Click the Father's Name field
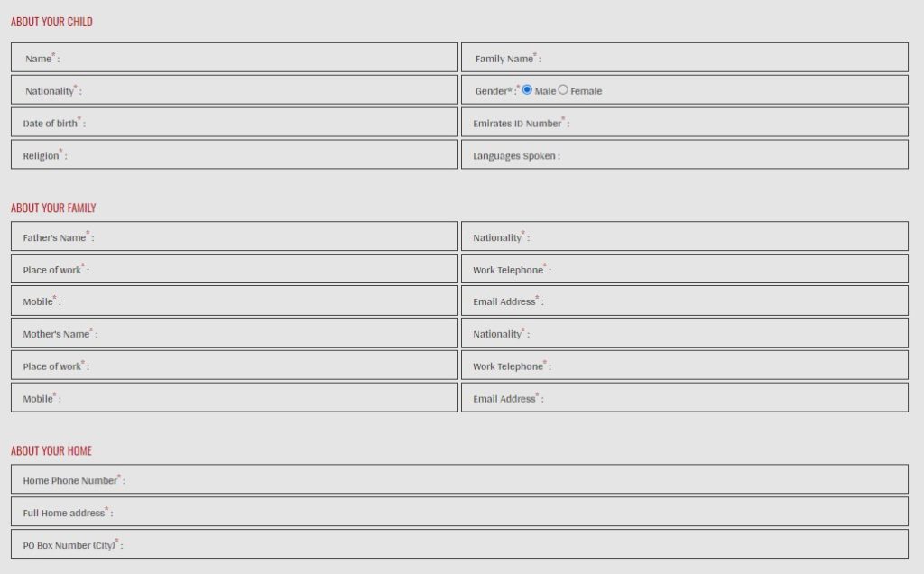The image size is (924, 574). click(x=271, y=236)
